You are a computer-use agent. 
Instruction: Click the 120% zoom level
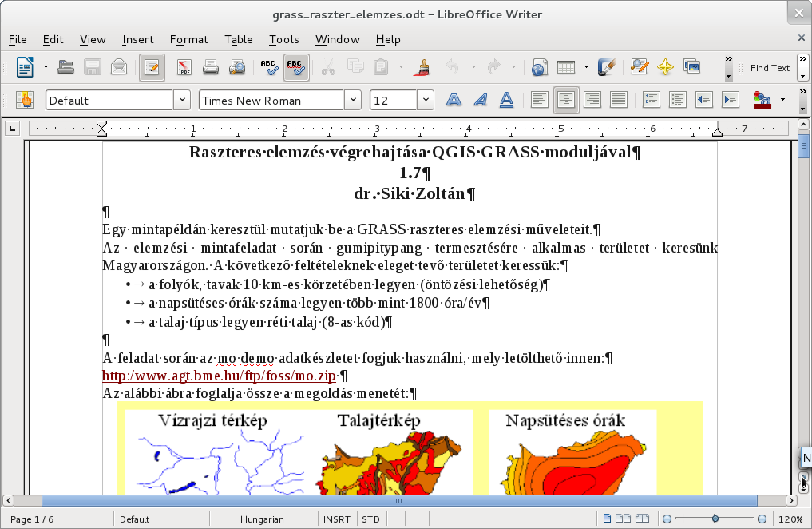[x=790, y=519]
